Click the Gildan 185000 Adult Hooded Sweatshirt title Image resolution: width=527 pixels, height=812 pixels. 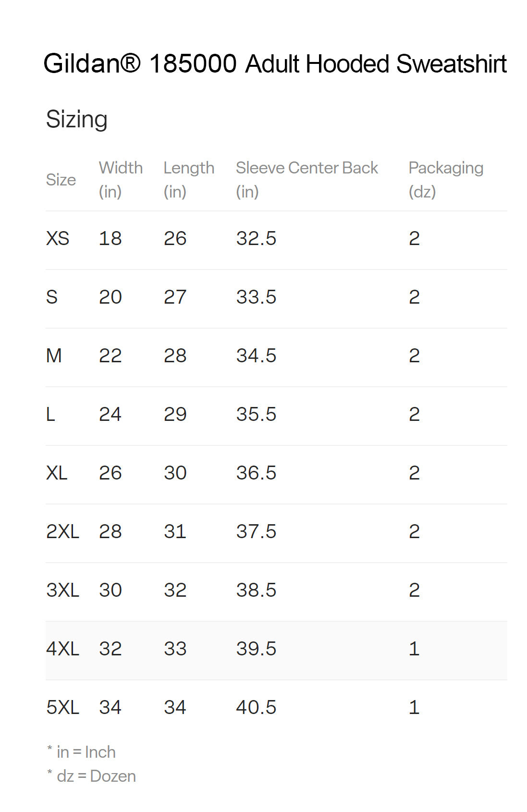pos(275,64)
